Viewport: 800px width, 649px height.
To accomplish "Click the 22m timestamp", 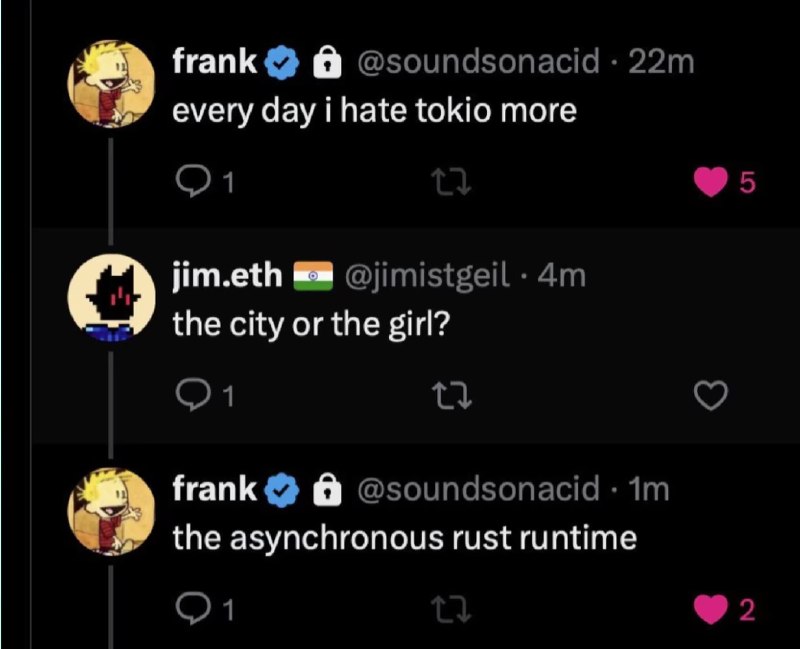I will pyautogui.click(x=661, y=62).
